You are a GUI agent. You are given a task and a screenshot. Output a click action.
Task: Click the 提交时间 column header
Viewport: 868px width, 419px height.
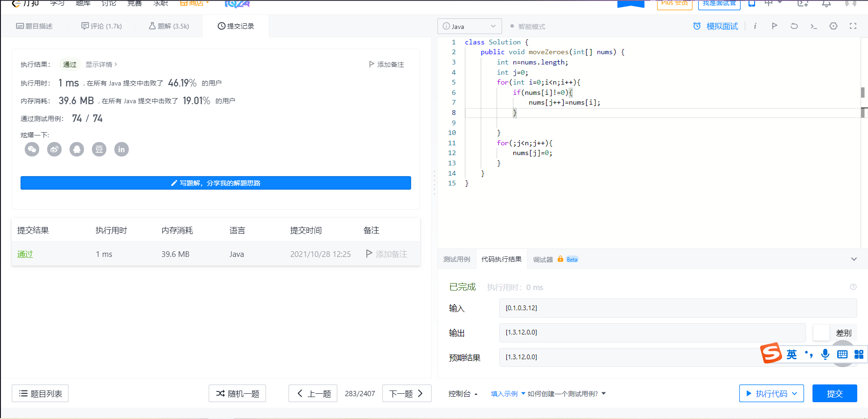[306, 230]
